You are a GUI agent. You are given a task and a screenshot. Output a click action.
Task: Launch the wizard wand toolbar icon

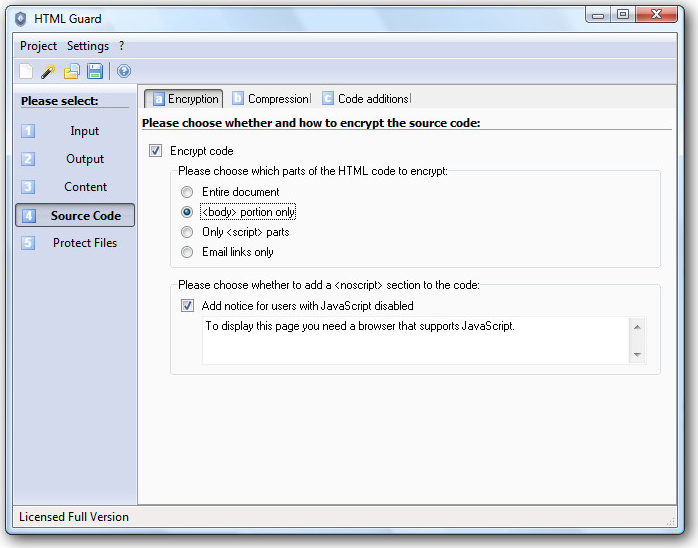click(x=49, y=71)
